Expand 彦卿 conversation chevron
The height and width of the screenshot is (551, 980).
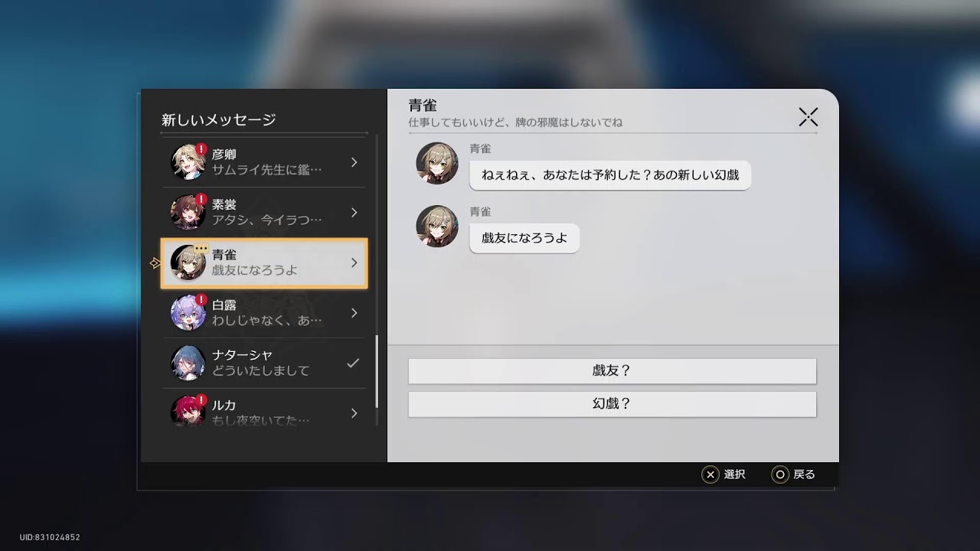point(354,162)
